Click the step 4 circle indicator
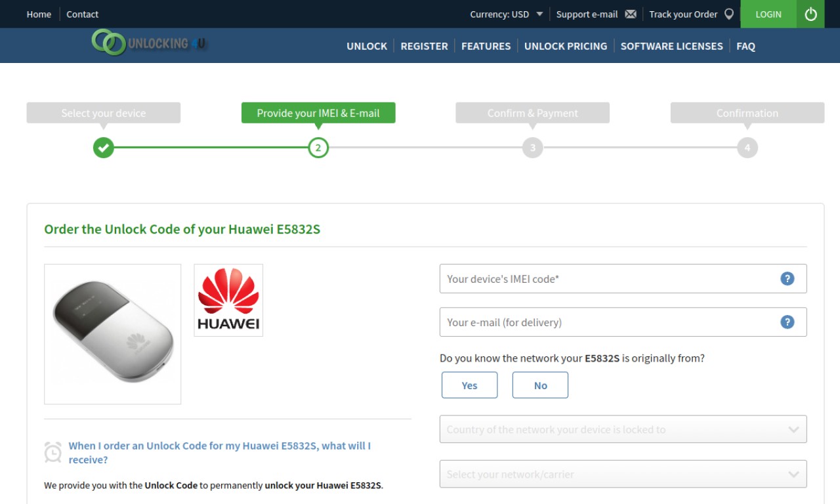This screenshot has width=840, height=504. pyautogui.click(x=747, y=148)
